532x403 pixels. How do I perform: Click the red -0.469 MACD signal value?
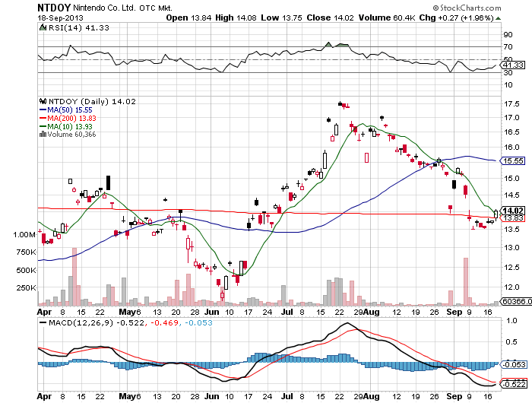click(x=164, y=322)
